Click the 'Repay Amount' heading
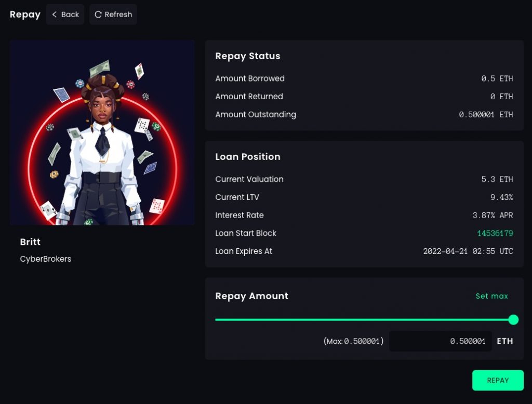This screenshot has width=532, height=404. pyautogui.click(x=251, y=296)
